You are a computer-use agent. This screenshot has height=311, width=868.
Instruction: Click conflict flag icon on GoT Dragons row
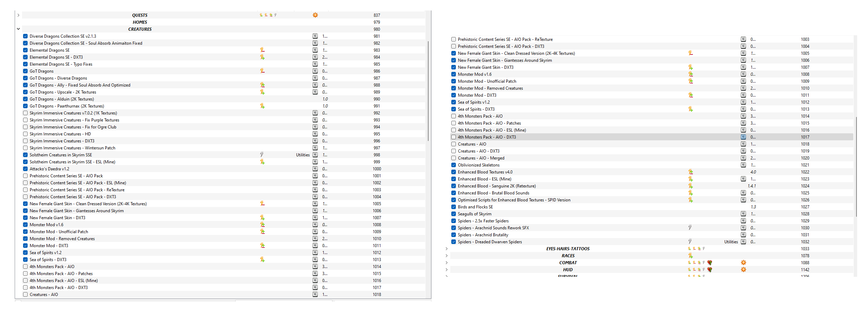[x=262, y=71]
